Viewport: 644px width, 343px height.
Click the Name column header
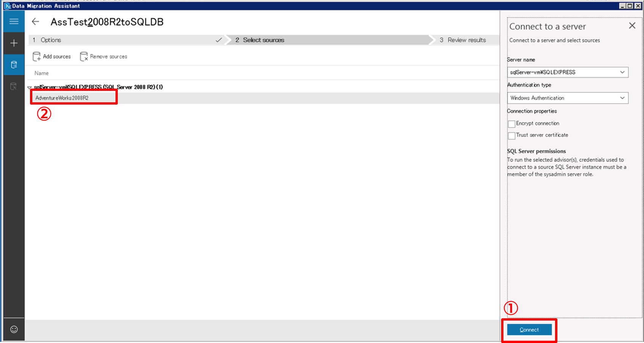[41, 73]
